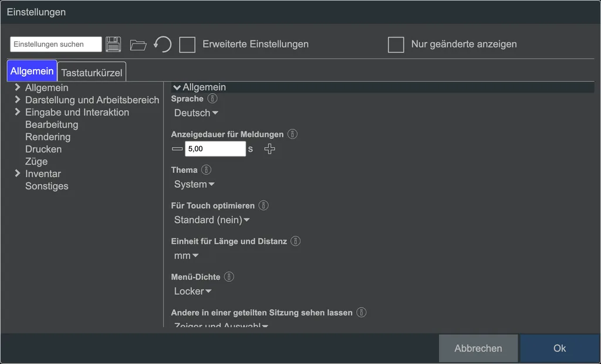Switch to the Tastaturkürzel tab
601x364 pixels.
pyautogui.click(x=92, y=72)
